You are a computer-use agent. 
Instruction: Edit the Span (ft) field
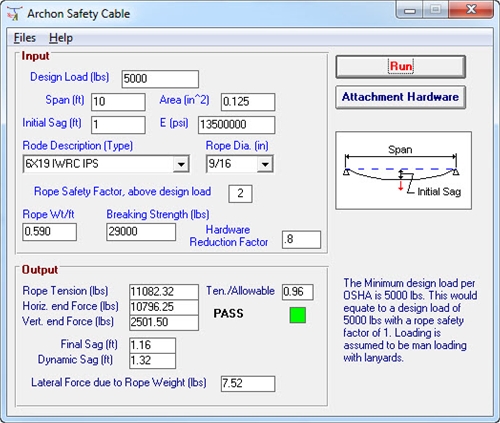[x=118, y=102]
